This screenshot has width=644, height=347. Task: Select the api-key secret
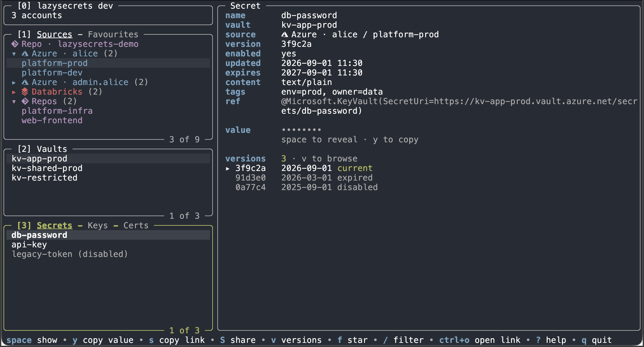[x=108, y=244]
